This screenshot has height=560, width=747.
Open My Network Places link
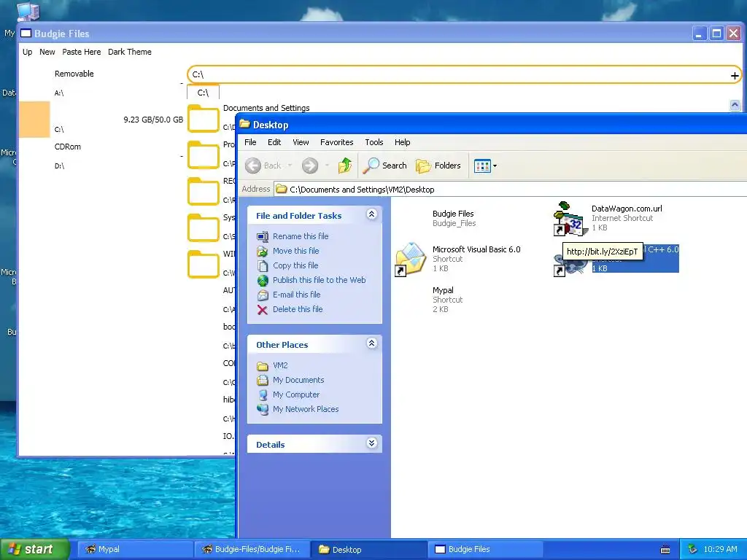(x=306, y=409)
